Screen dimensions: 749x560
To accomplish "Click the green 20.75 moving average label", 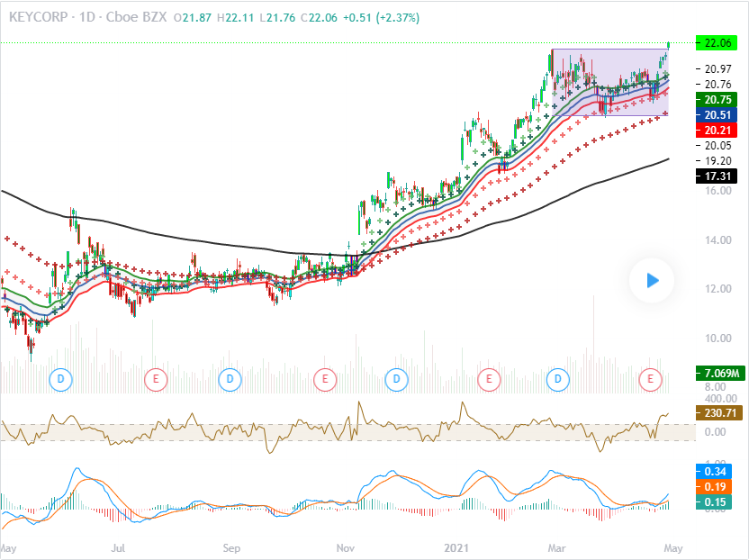I will point(717,99).
